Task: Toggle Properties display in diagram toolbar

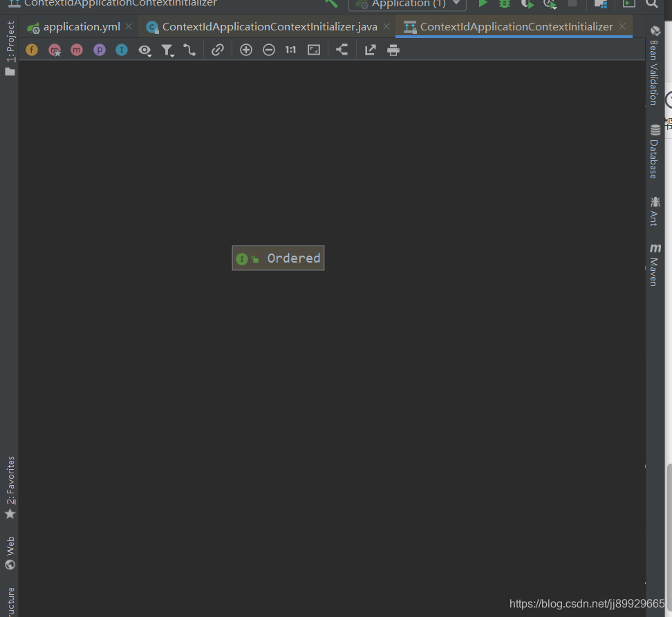Action: tap(100, 50)
